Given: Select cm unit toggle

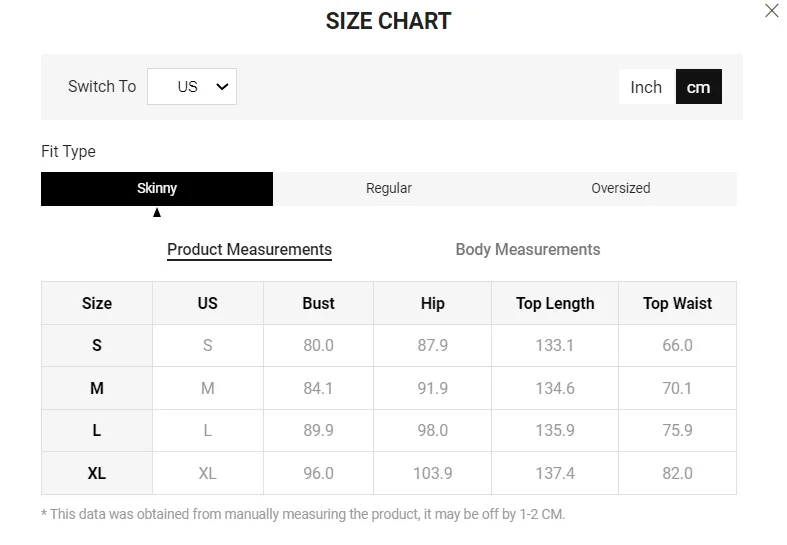Looking at the screenshot, I should pos(698,87).
